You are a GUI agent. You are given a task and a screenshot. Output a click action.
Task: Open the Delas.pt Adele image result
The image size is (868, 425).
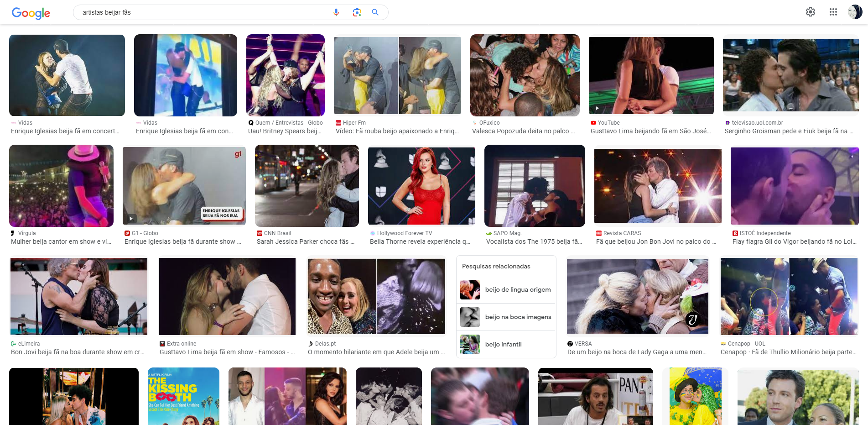click(376, 296)
